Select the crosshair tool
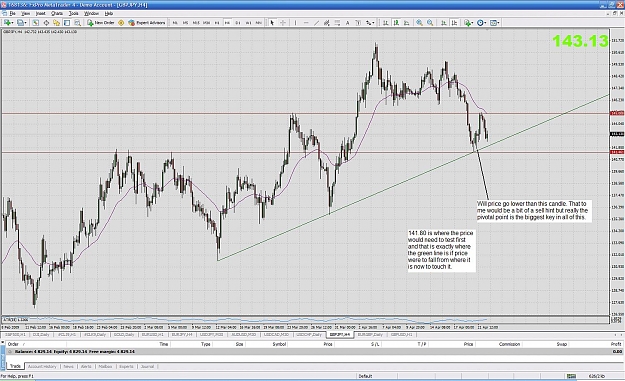The height and width of the screenshot is (381, 625). click(283, 23)
